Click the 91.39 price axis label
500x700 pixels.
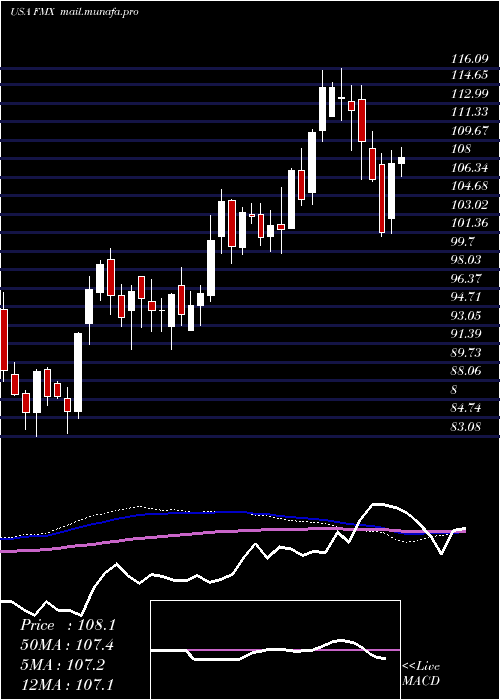click(x=466, y=334)
